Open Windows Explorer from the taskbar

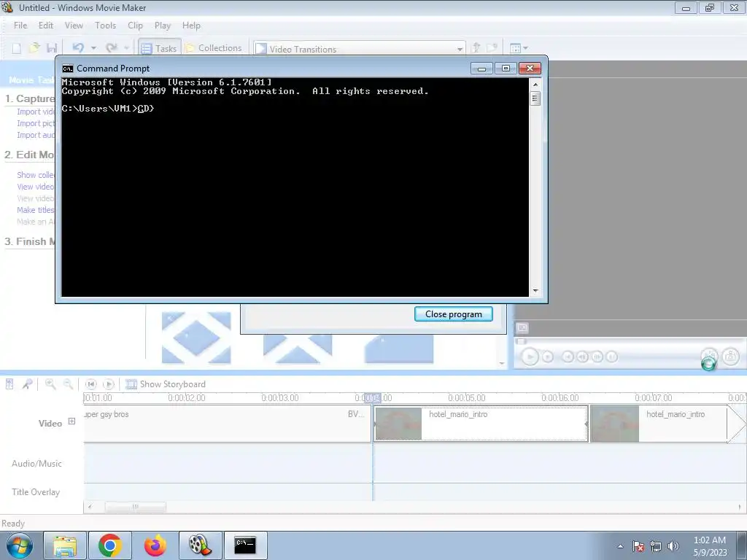pos(65,545)
